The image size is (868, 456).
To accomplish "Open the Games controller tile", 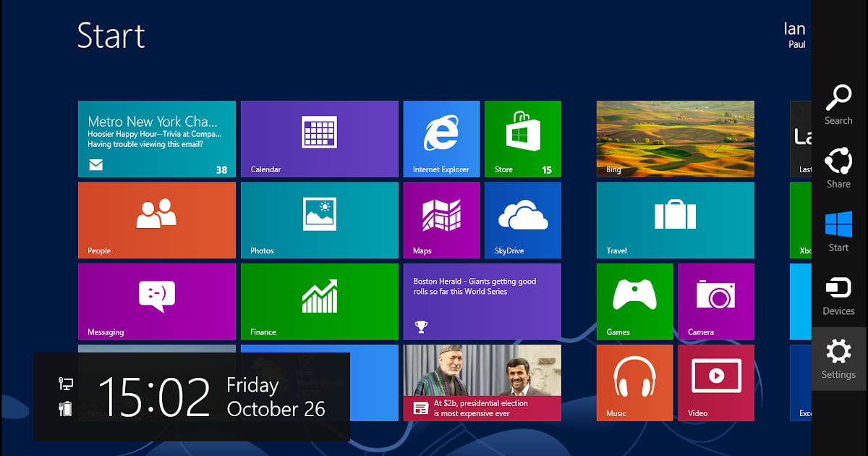I will (634, 301).
